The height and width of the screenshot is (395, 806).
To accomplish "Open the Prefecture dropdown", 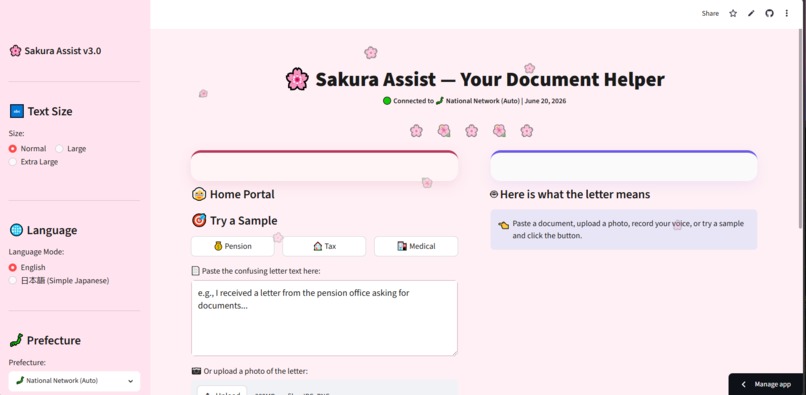I will (x=74, y=381).
